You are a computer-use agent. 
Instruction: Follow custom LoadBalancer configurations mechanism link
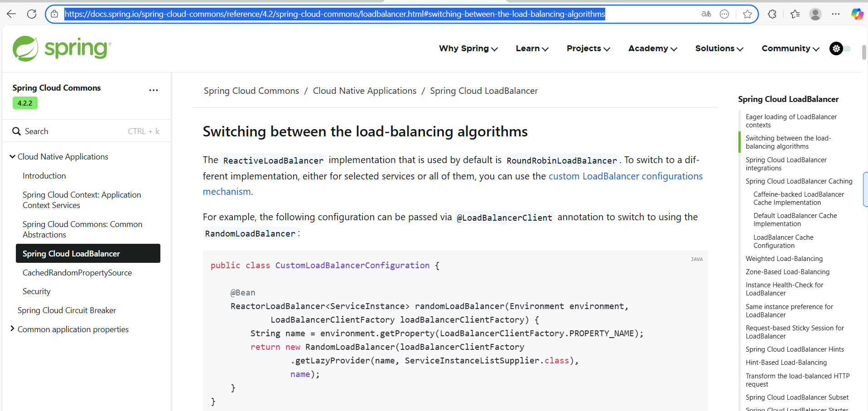click(626, 176)
